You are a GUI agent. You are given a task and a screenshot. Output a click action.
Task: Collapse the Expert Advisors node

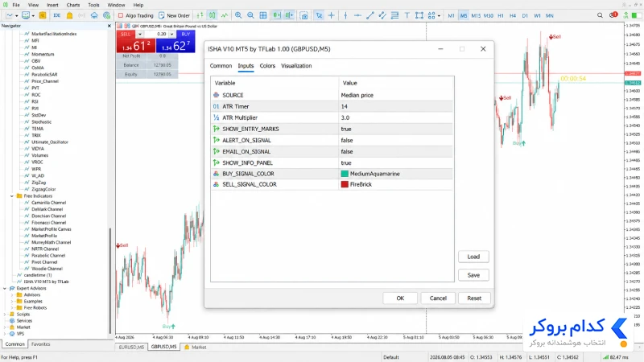5,288
